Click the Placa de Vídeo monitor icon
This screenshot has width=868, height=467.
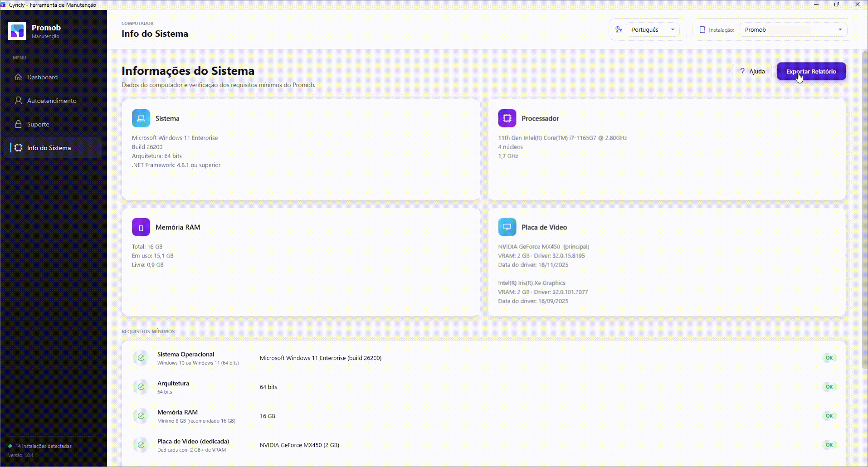click(507, 227)
